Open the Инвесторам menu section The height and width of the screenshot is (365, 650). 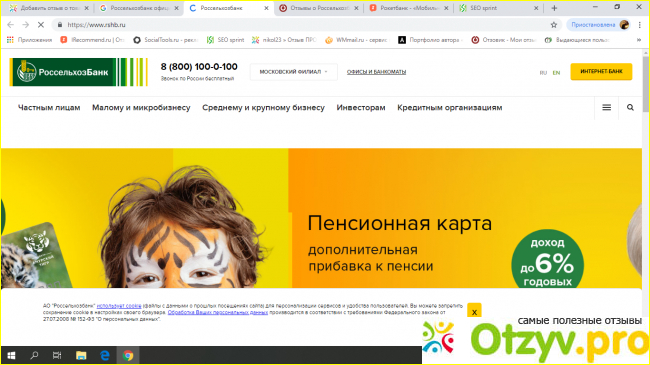(361, 107)
